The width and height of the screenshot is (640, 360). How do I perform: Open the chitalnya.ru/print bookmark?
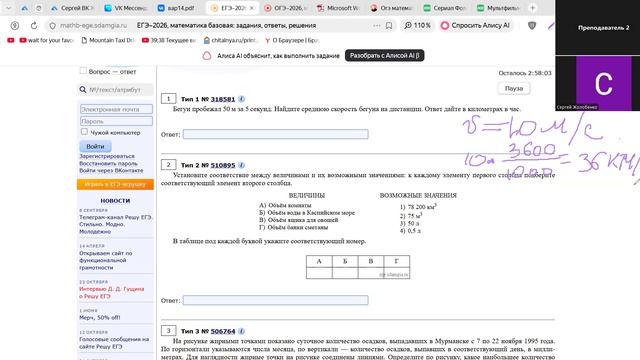(x=231, y=40)
